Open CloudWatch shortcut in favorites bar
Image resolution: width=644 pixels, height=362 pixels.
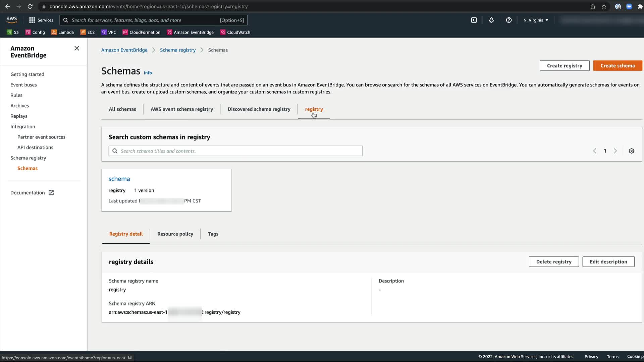pyautogui.click(x=235, y=32)
